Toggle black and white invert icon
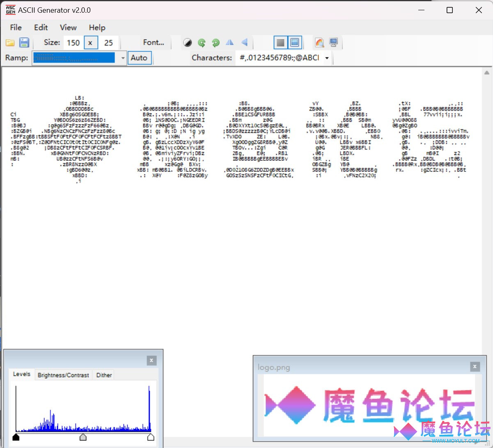The width and height of the screenshot is (493, 448). [187, 43]
